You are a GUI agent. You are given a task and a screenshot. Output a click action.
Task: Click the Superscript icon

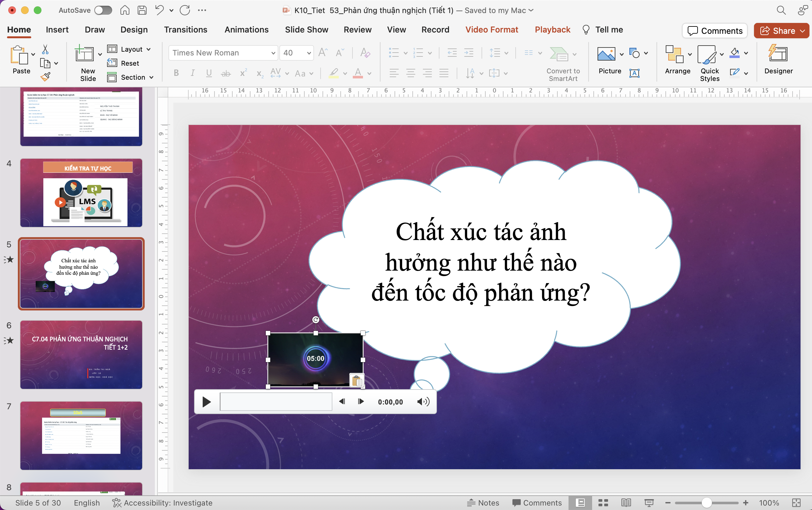click(x=243, y=73)
